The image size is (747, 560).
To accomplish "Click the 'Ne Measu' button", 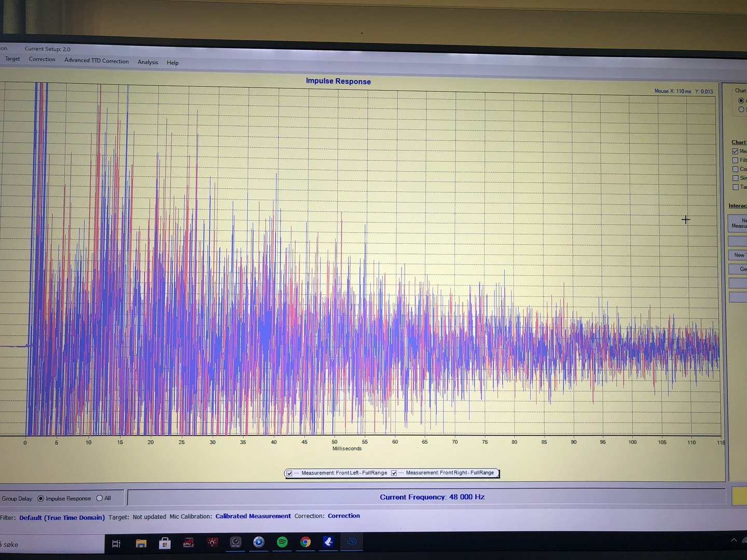I will point(738,223).
